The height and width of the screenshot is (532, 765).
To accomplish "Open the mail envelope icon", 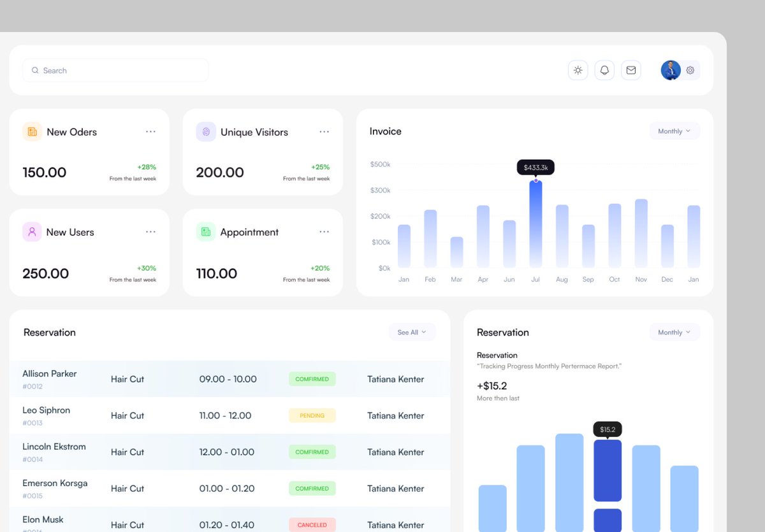I will (631, 70).
